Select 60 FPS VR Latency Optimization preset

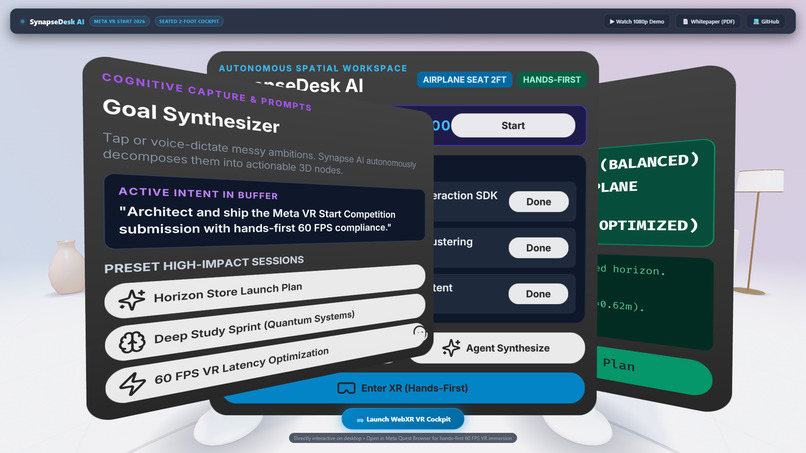264,364
